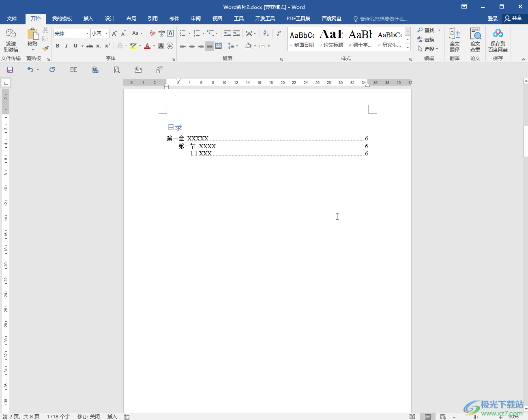
Task: Align the paragraph to the left
Action: [183, 46]
